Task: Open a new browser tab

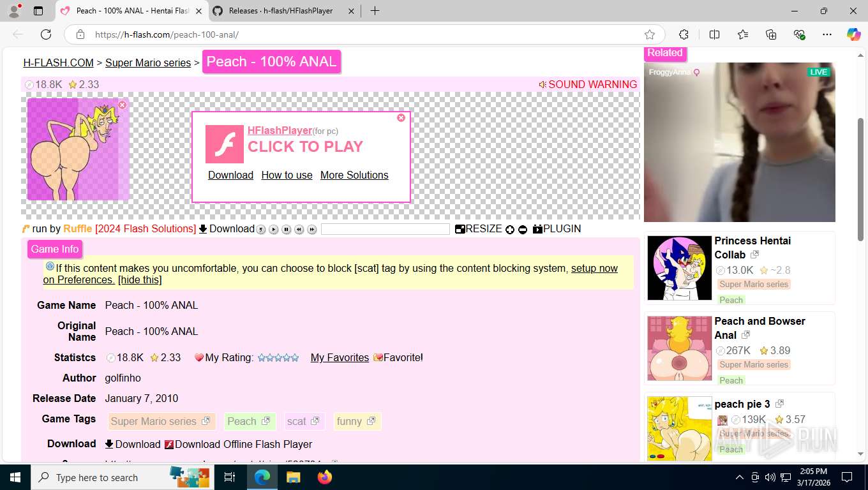Action: pos(375,11)
